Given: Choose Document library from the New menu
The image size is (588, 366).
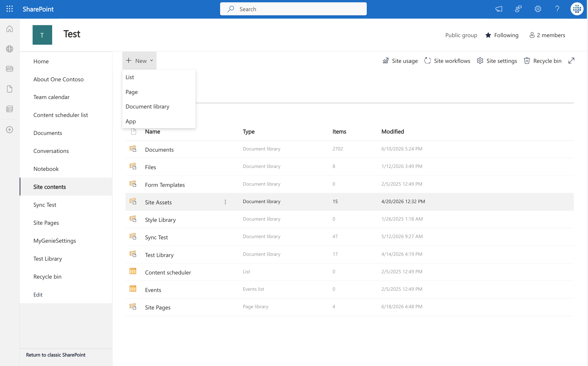Looking at the screenshot, I should [159, 107].
